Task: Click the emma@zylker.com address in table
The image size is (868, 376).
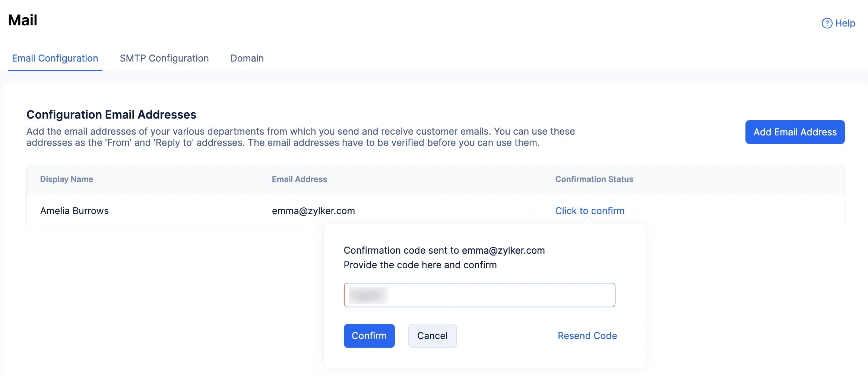Action: click(313, 211)
